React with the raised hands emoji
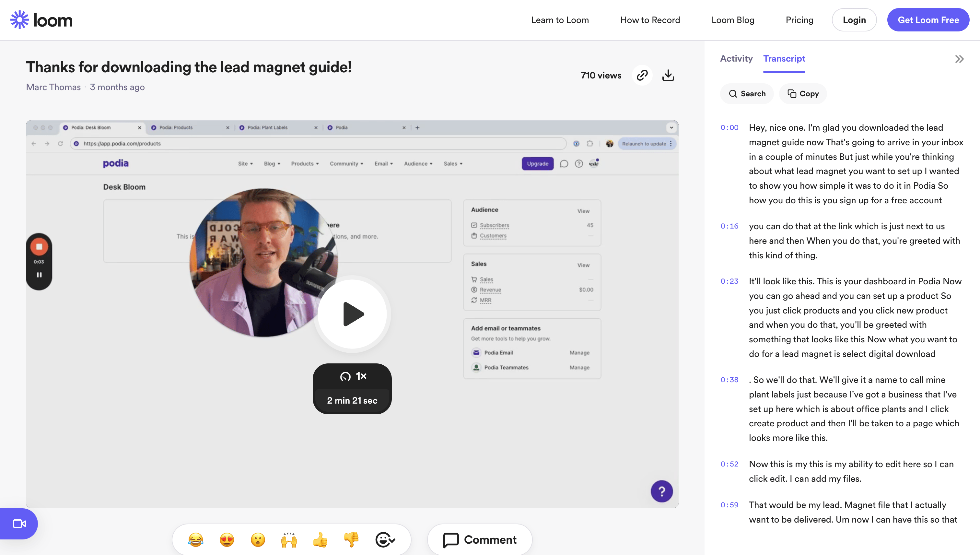 289,539
